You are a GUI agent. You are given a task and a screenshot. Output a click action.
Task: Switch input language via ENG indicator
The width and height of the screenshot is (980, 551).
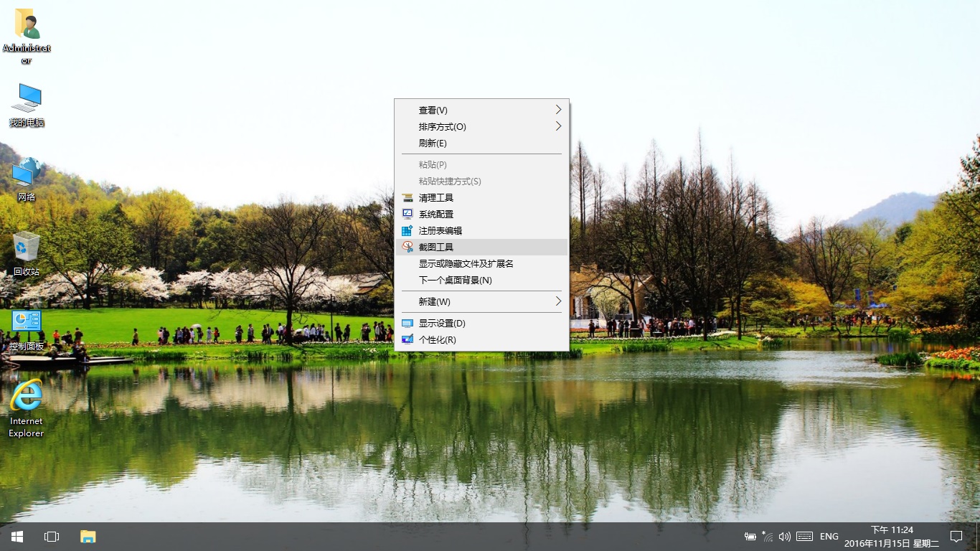(829, 537)
